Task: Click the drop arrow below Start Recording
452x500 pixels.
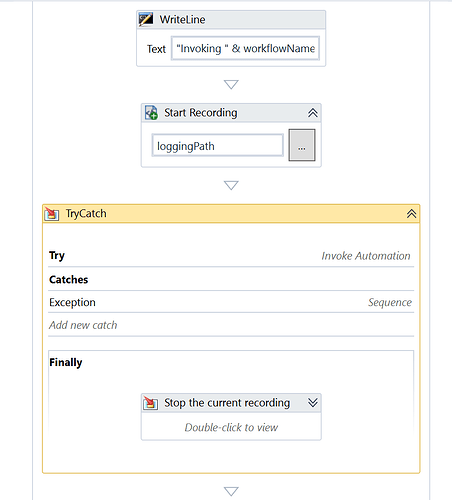Action: [x=231, y=185]
